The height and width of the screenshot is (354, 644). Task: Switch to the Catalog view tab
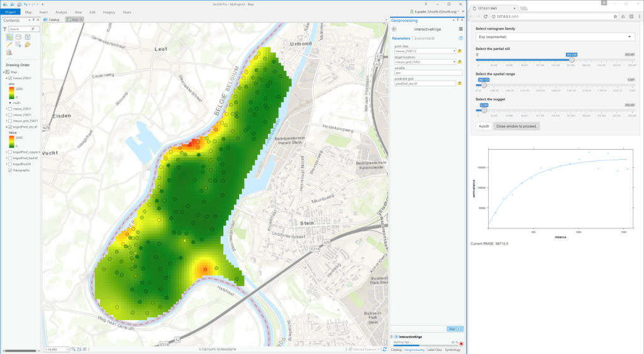coord(53,19)
